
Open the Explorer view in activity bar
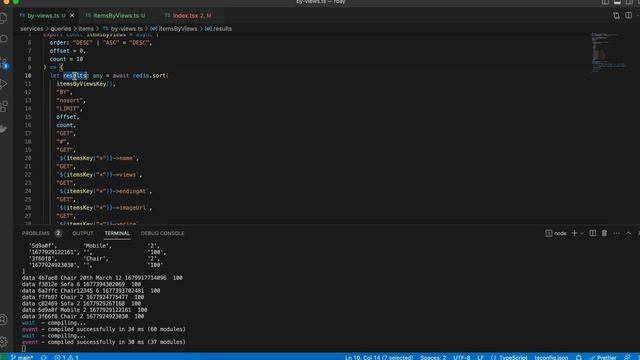pos(4,18)
